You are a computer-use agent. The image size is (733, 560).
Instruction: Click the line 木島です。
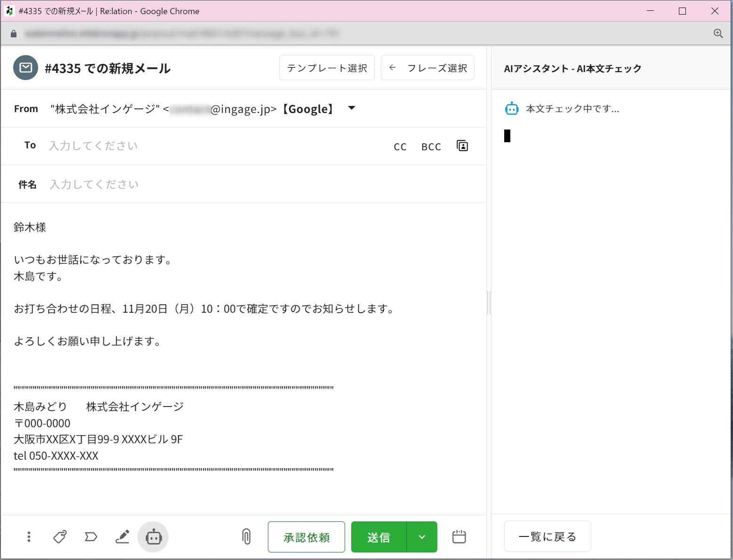click(39, 276)
